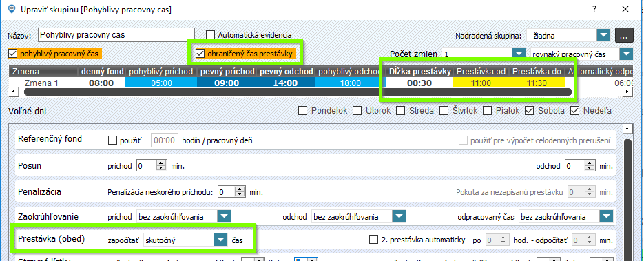Uncheck pohyblivý pracovný čas option
Screen dimensions: 644x261
(12, 53)
